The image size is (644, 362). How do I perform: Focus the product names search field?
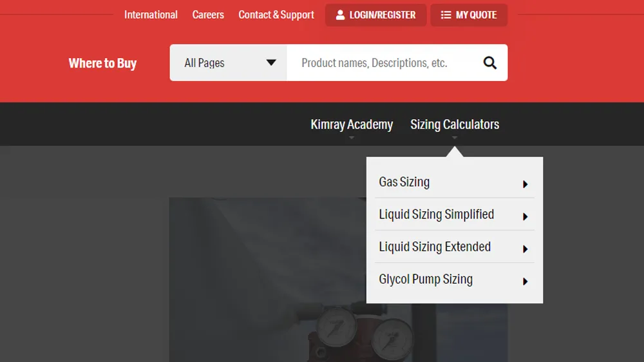pyautogui.click(x=380, y=63)
